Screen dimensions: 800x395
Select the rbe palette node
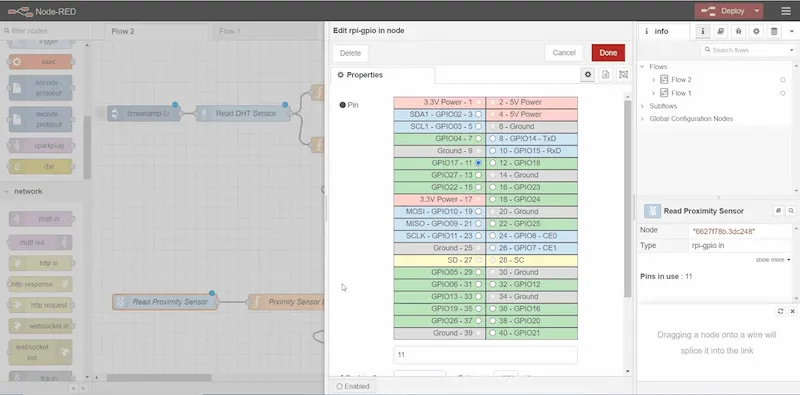(x=41, y=166)
